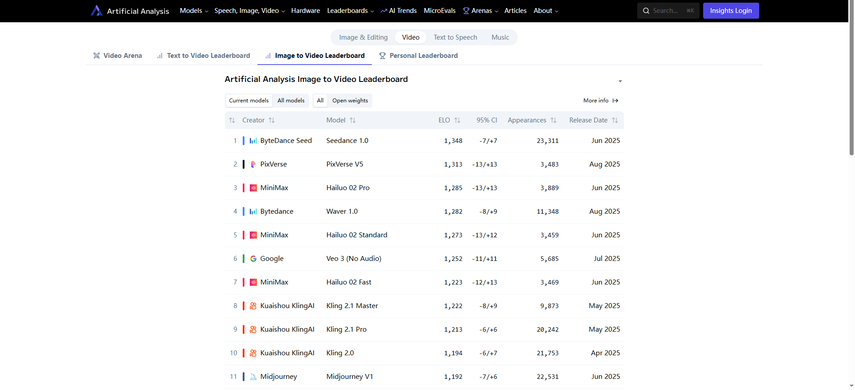Collapse the leaderboard section with the caret
This screenshot has height=390, width=855.
[x=620, y=81]
